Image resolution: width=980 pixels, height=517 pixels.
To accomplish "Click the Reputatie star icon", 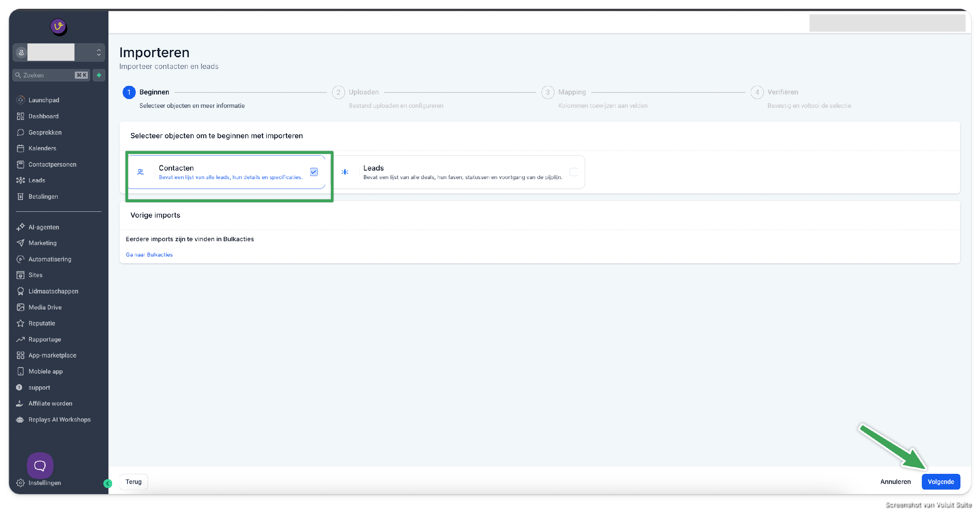I will [21, 323].
